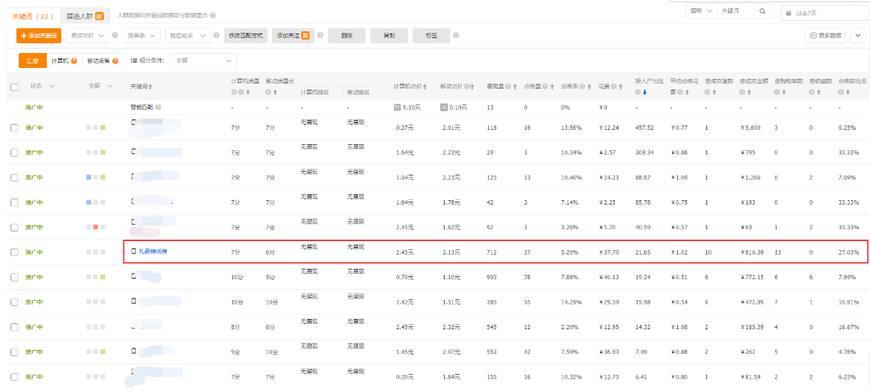The width and height of the screenshot is (870, 389).
Task: Click the 复制 button
Action: coord(389,36)
